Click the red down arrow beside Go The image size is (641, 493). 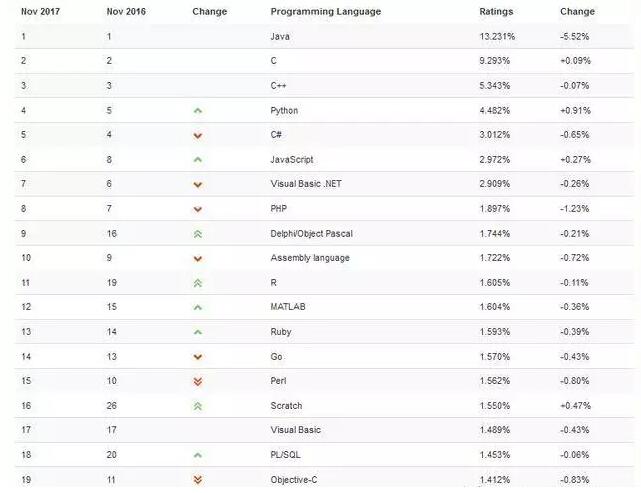198,357
